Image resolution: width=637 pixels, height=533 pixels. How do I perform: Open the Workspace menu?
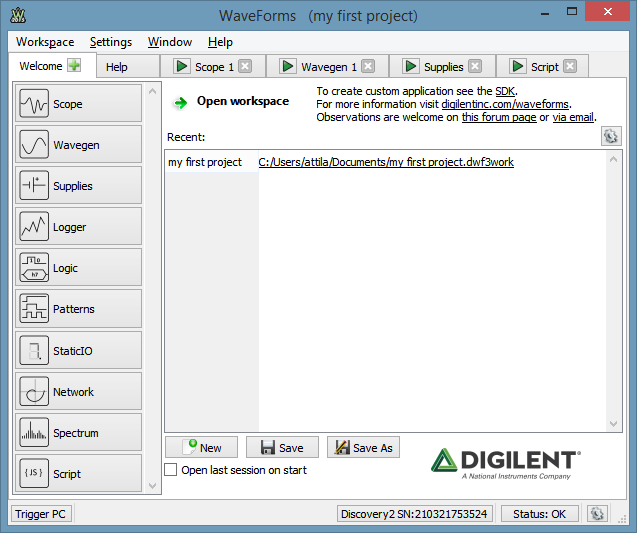(45, 42)
